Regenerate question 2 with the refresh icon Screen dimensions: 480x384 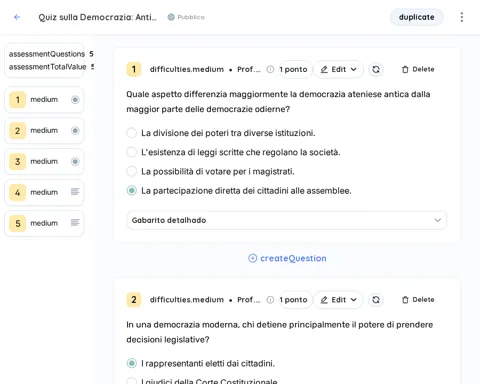376,300
